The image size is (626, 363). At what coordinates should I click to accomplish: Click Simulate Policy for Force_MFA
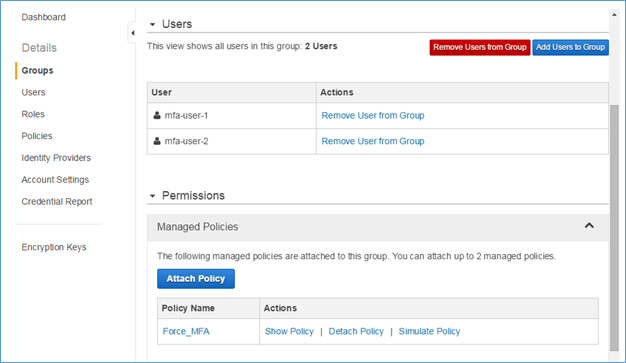(x=430, y=331)
